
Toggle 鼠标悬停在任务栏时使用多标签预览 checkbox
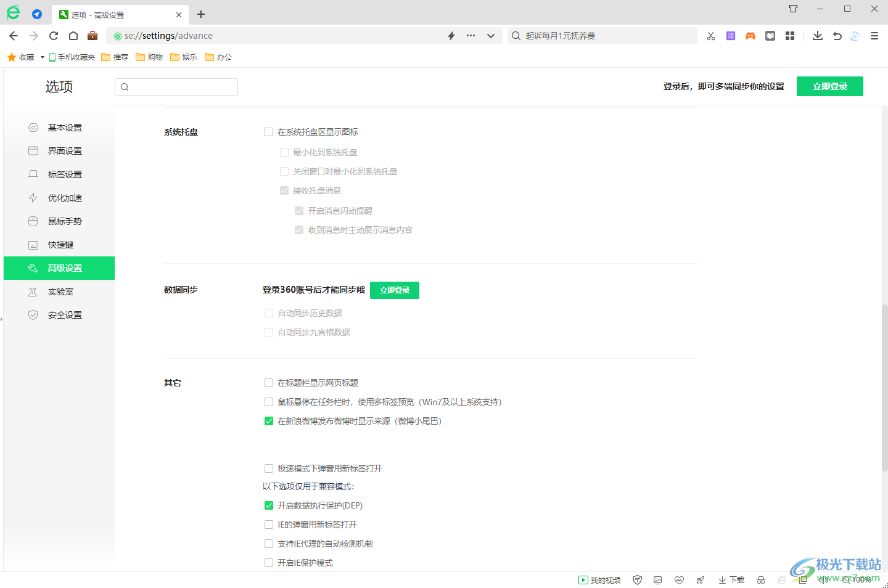click(269, 402)
